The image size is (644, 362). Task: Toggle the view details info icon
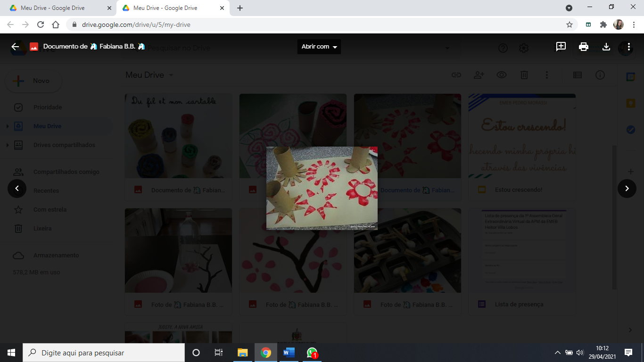600,75
